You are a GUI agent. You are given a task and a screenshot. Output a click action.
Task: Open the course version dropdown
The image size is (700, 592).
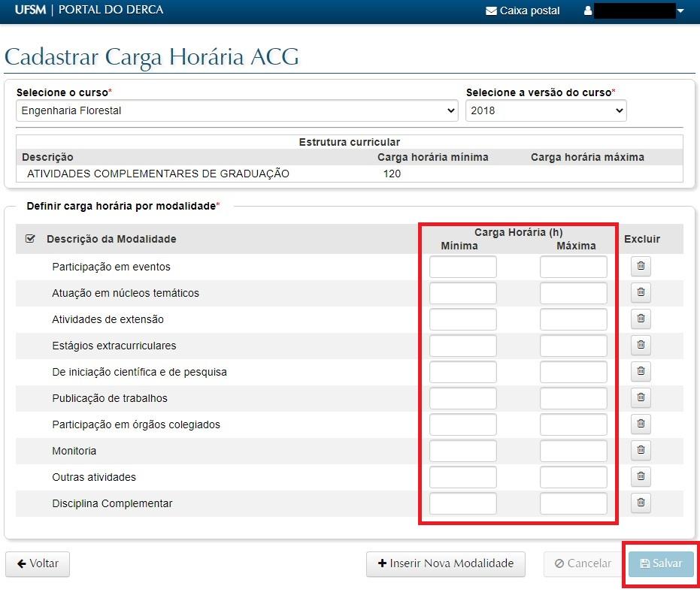546,110
